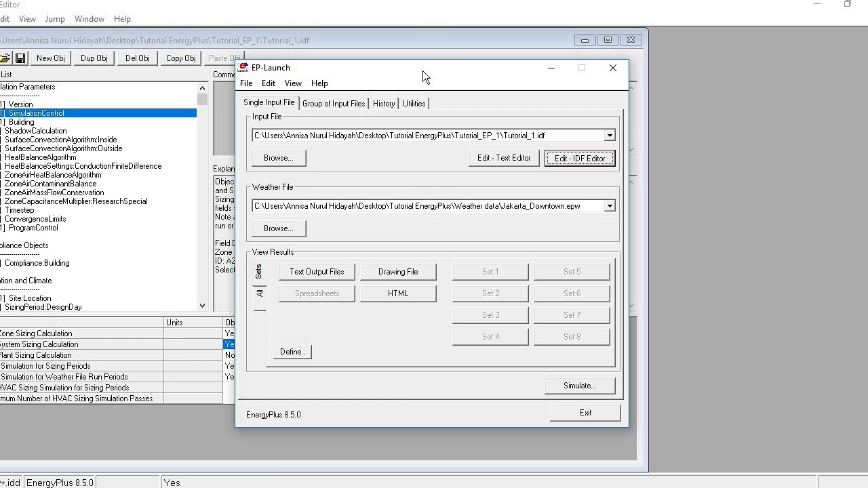Click inside the Input File path field

[428, 136]
